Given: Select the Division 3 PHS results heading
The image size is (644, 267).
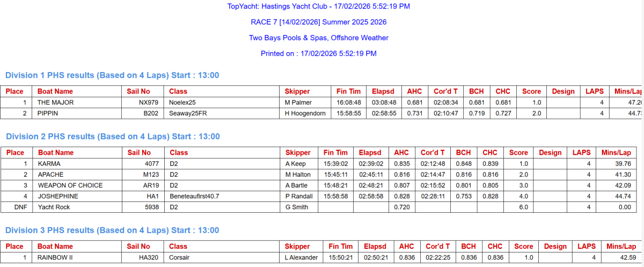Looking at the screenshot, I should pyautogui.click(x=112, y=230).
